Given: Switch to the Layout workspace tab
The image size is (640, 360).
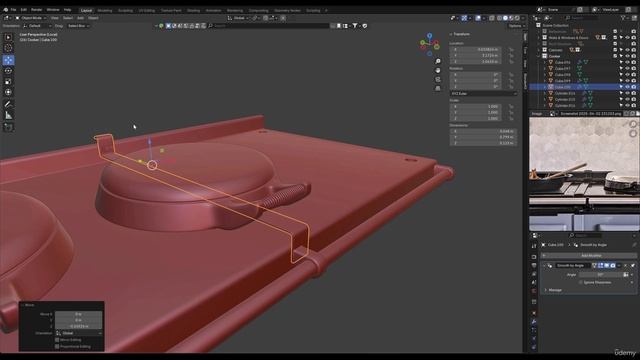Looking at the screenshot, I should [x=87, y=10].
